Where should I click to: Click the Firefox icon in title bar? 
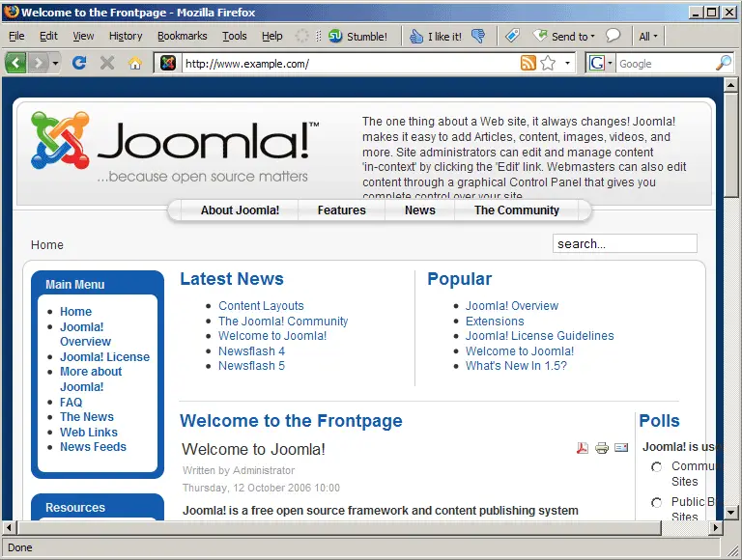pos(12,12)
